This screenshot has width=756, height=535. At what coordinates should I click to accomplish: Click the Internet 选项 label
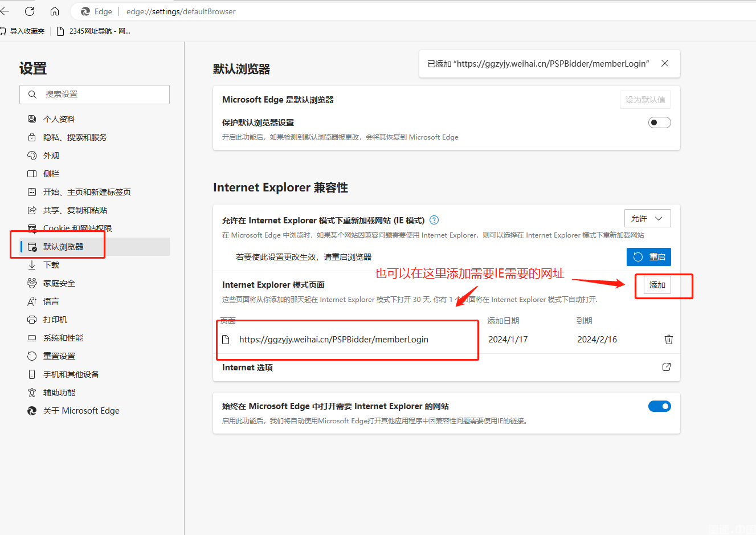[x=247, y=367]
